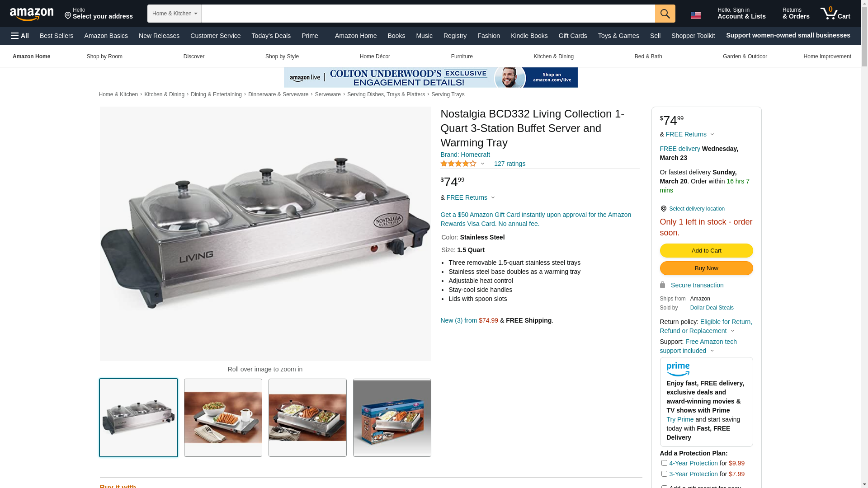868x488 pixels.
Task: Open the shopping cart icon
Action: (x=835, y=14)
